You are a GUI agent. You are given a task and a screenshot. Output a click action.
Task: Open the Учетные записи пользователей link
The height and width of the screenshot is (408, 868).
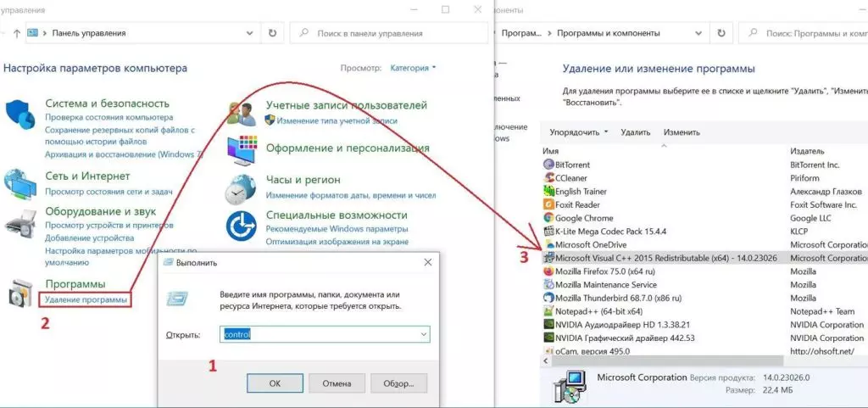pos(347,105)
